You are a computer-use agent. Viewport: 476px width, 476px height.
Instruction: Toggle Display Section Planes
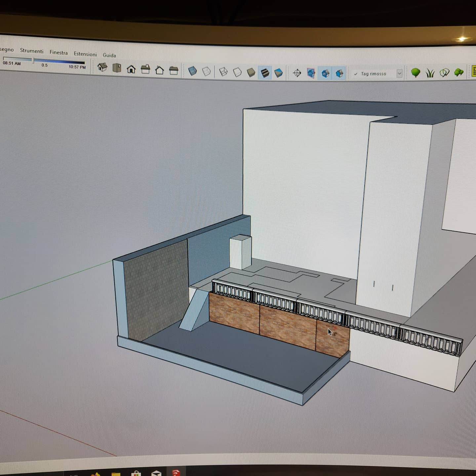[x=311, y=73]
